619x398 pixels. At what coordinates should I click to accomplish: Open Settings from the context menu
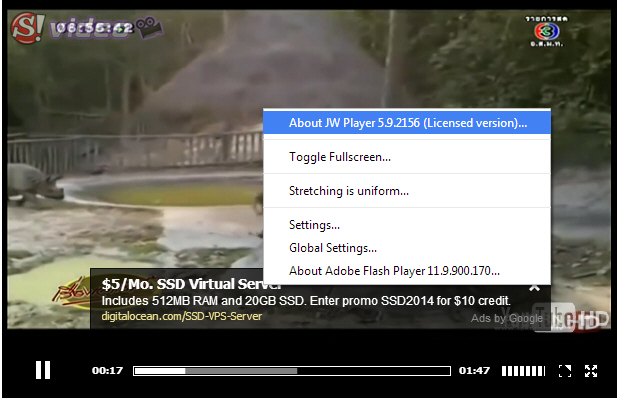407,225
